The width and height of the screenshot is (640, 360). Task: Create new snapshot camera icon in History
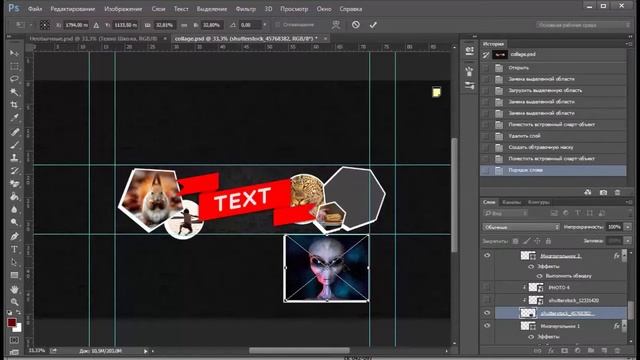pos(603,192)
